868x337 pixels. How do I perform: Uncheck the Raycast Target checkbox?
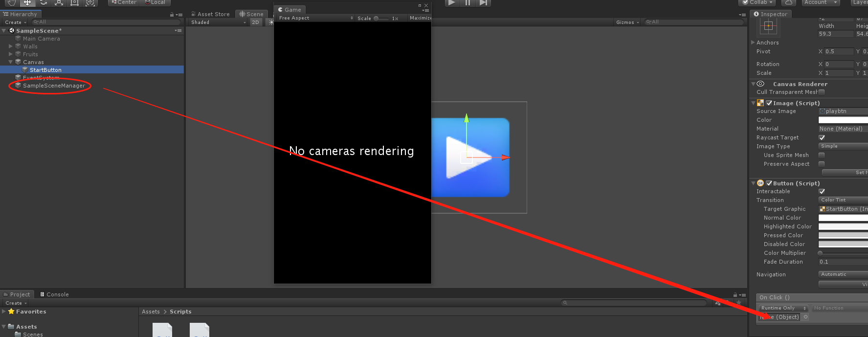pyautogui.click(x=822, y=137)
